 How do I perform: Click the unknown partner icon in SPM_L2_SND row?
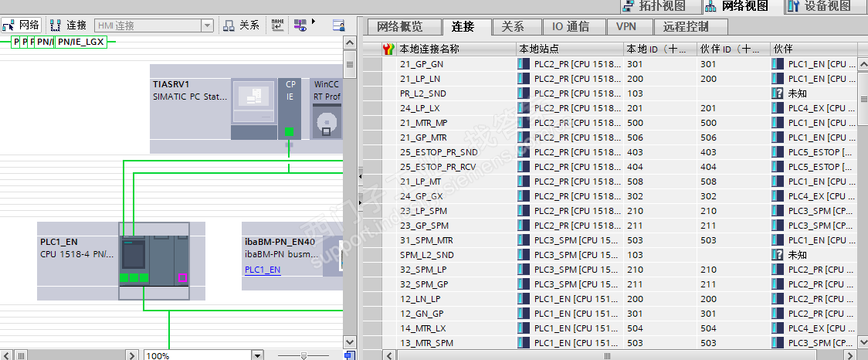coord(777,255)
